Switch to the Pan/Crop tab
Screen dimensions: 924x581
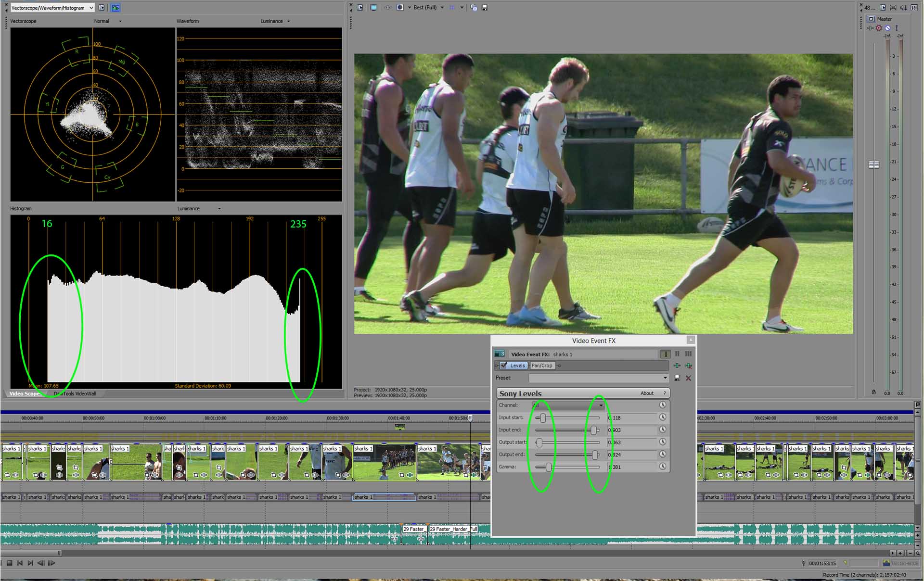(x=542, y=366)
